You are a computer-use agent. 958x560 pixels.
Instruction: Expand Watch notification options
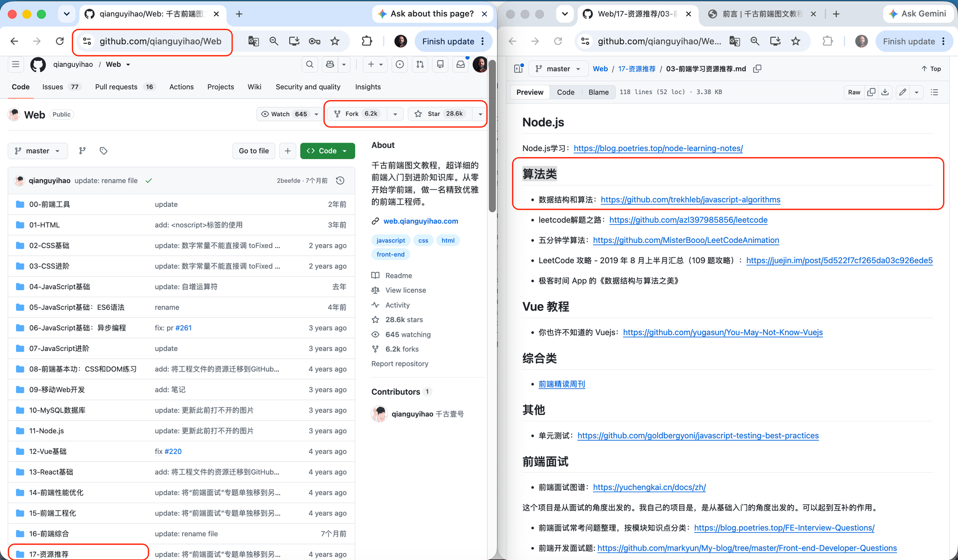[316, 114]
